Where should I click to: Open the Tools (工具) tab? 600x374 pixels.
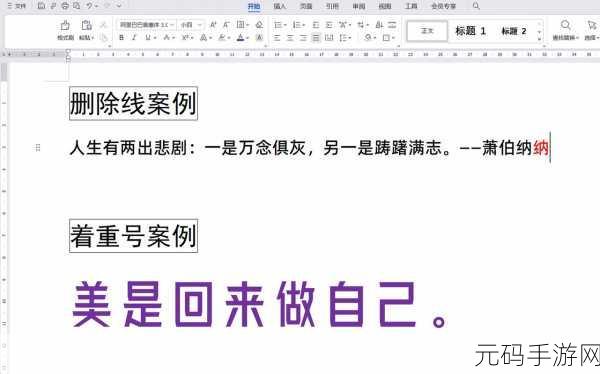(411, 6)
